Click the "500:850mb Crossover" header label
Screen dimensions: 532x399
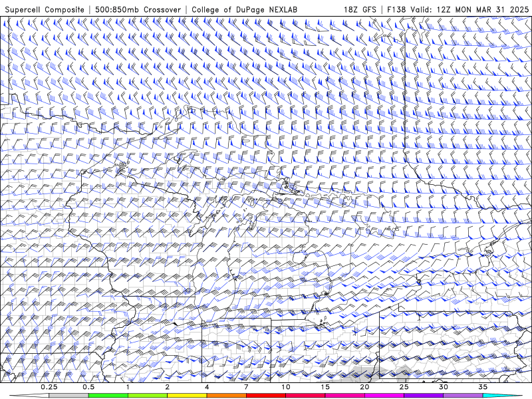point(138,10)
